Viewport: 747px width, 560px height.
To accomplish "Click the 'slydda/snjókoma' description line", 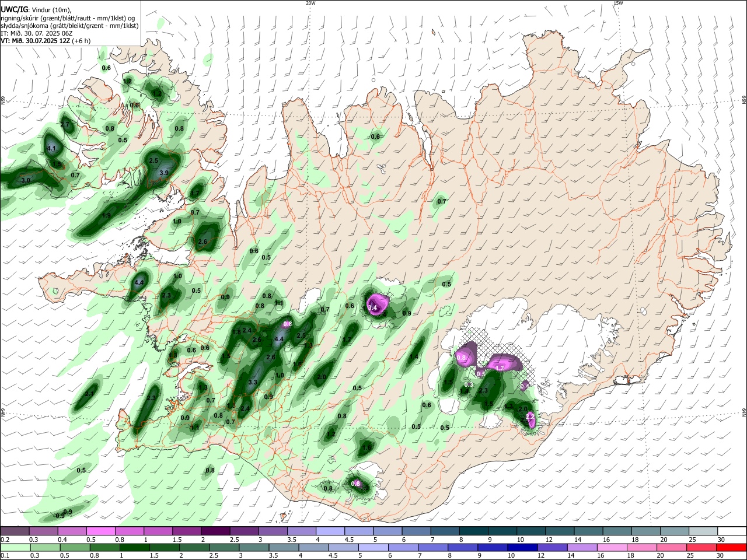I will 69,26.
